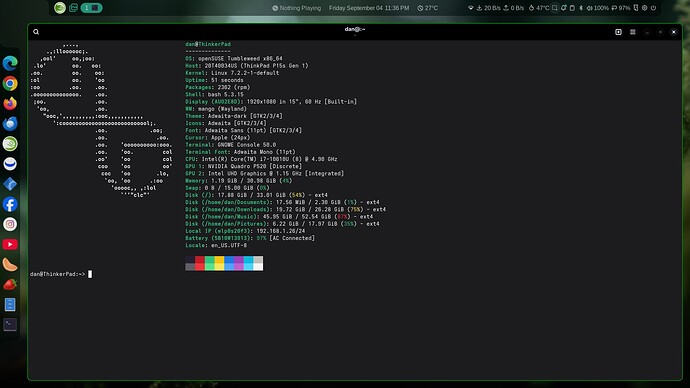Click the terminal prompt dan@ThinkerPad:~>
690x388 pixels.
point(58,274)
